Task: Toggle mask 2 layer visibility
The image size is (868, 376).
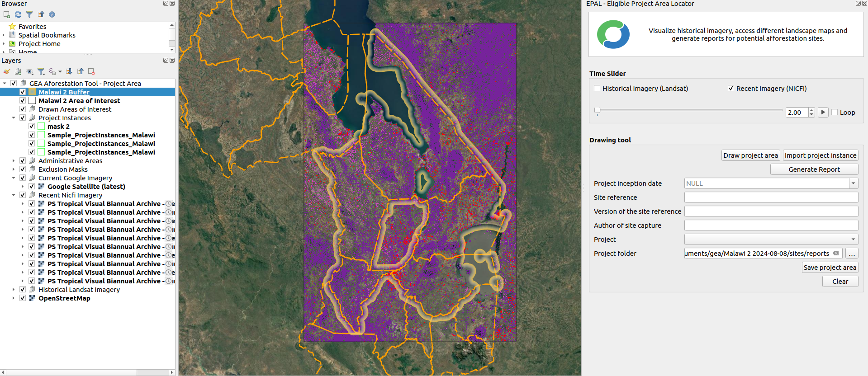Action: point(32,127)
